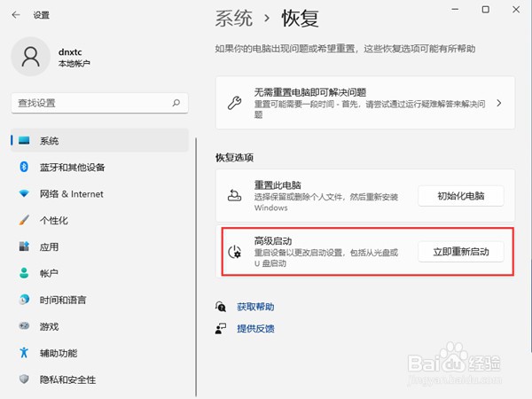The image size is (532, 399).
Task: Click the sidebar vertical scrollbar
Action: 196,267
